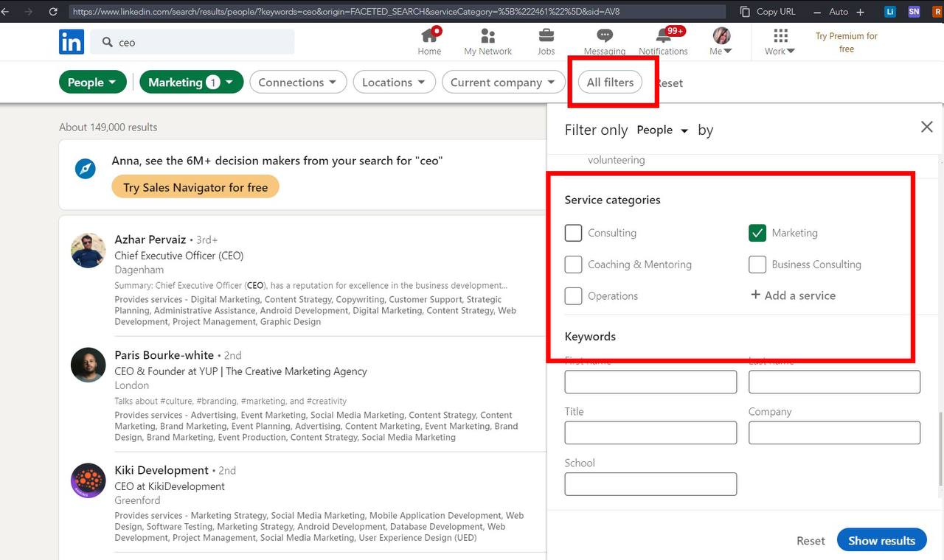The height and width of the screenshot is (560, 944).
Task: Click Reset in the filter bar
Action: point(669,83)
